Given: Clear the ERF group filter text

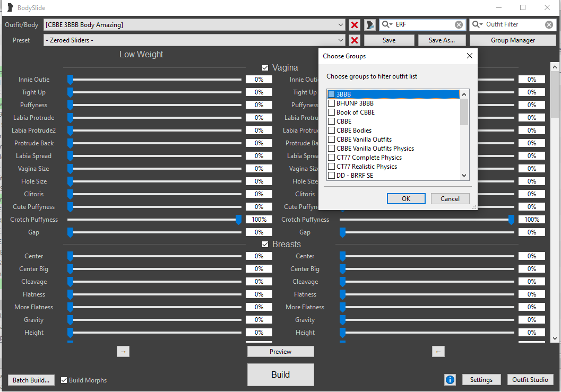Looking at the screenshot, I should pyautogui.click(x=459, y=25).
